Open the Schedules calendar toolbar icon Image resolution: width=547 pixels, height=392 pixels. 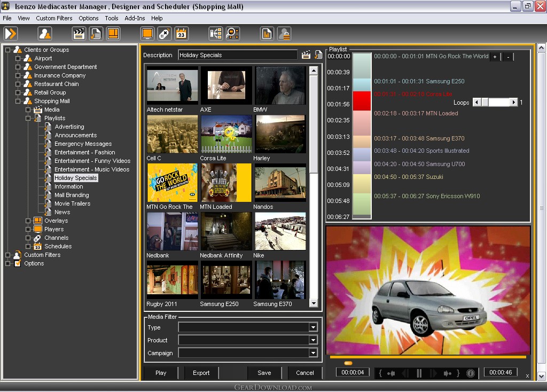(182, 34)
